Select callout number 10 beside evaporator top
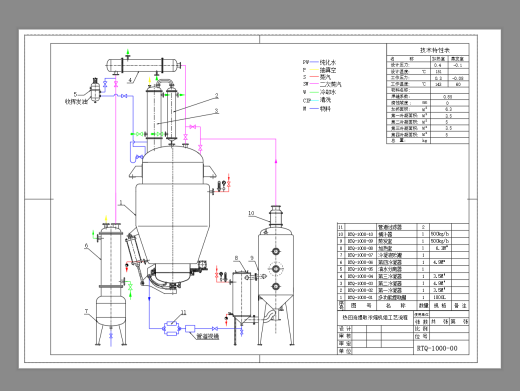The image size is (520, 391). [x=251, y=213]
